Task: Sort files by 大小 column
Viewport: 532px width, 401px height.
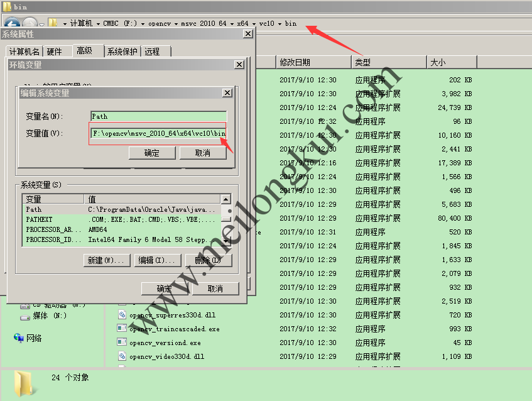Action: click(452, 62)
